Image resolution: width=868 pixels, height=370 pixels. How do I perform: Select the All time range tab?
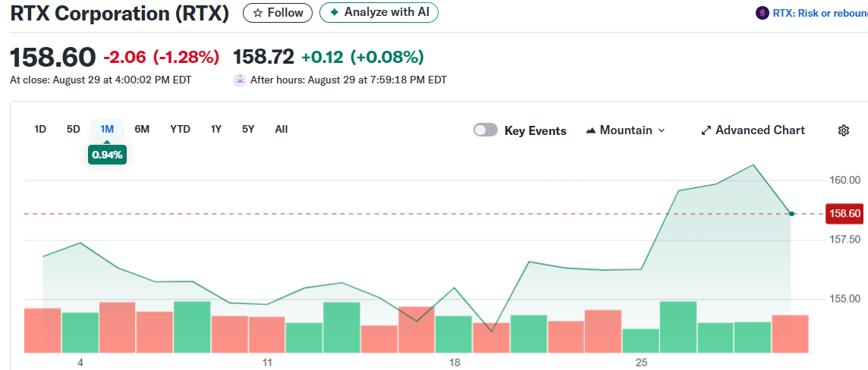pos(281,130)
